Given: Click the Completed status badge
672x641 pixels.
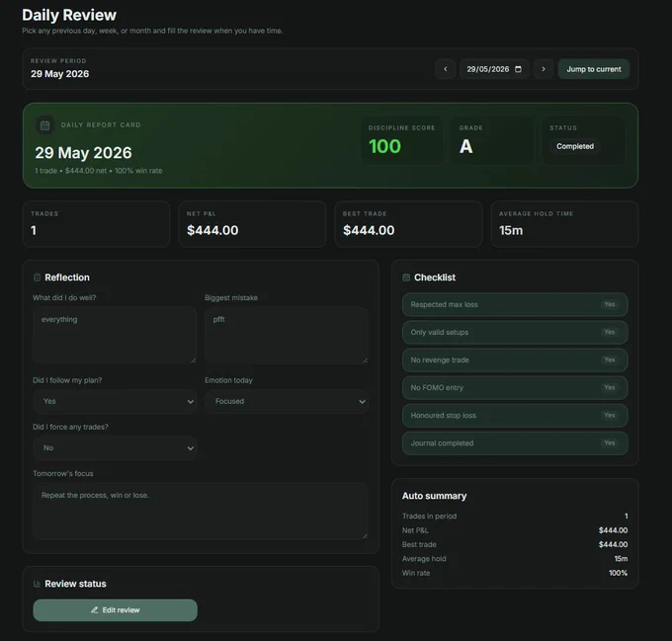Looking at the screenshot, I should pyautogui.click(x=575, y=146).
